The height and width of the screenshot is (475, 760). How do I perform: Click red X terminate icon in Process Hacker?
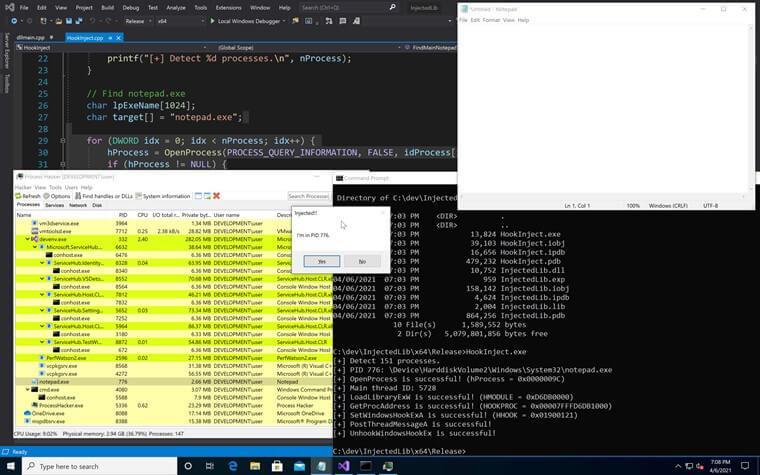[217, 196]
